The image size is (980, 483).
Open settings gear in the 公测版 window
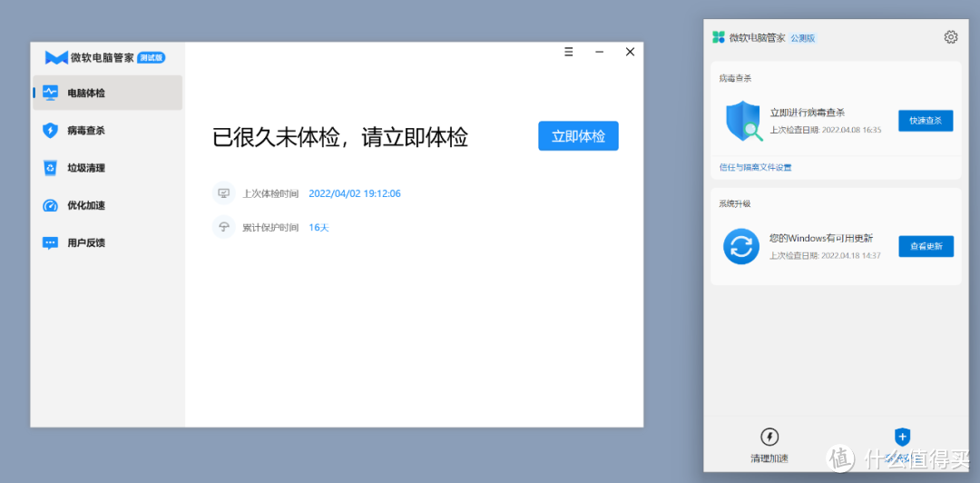pyautogui.click(x=951, y=37)
